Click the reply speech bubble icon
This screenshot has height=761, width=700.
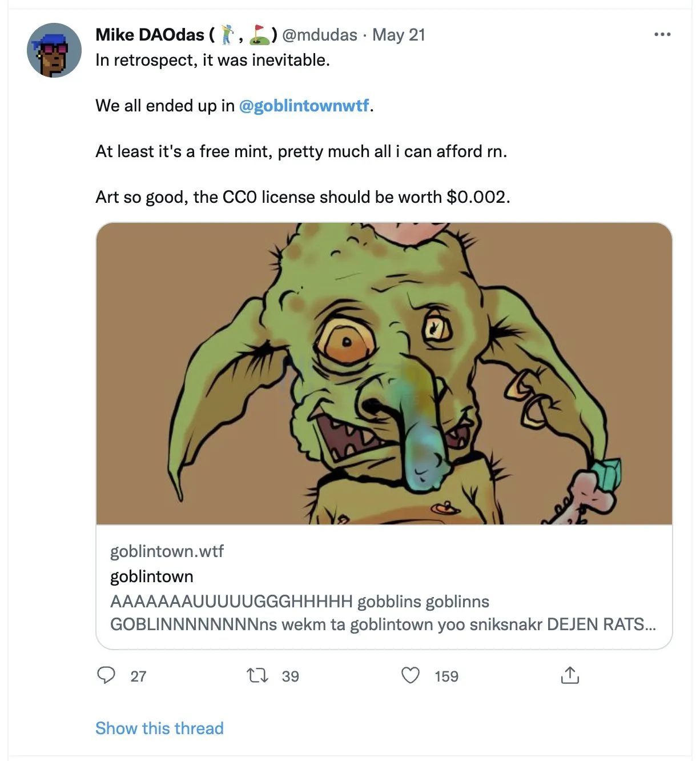pos(106,675)
